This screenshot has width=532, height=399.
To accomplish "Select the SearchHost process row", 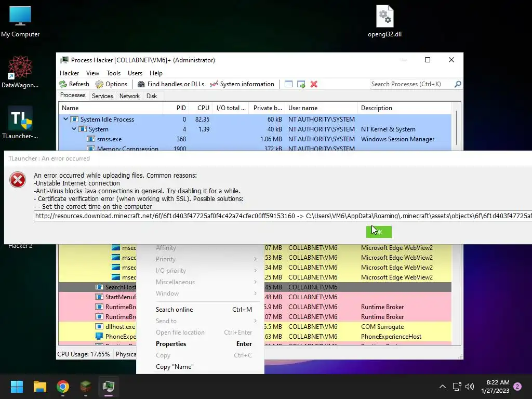I will (x=255, y=287).
